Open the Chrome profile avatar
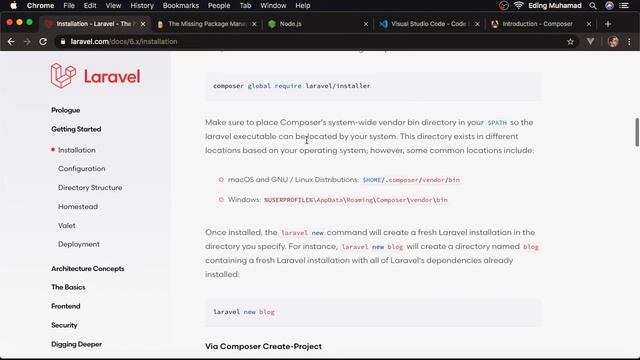The width and height of the screenshot is (640, 360). (613, 42)
